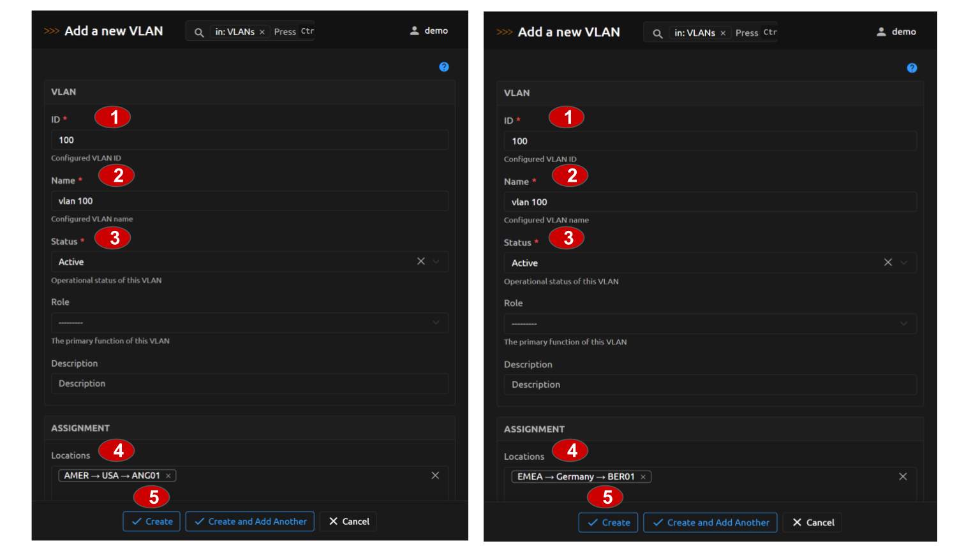Click the Create button in left panel
980x551 pixels.
coord(152,522)
